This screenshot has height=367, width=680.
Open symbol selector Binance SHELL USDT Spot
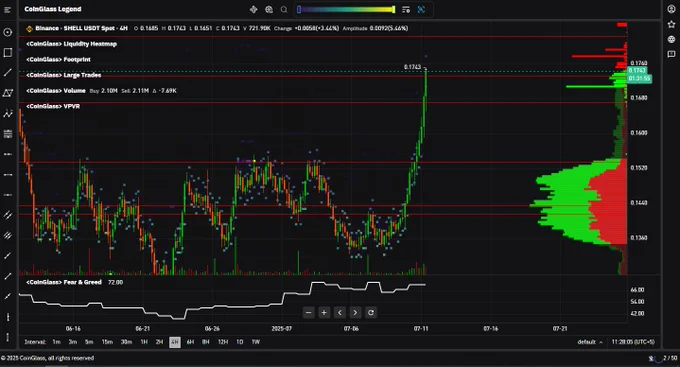pyautogui.click(x=82, y=29)
